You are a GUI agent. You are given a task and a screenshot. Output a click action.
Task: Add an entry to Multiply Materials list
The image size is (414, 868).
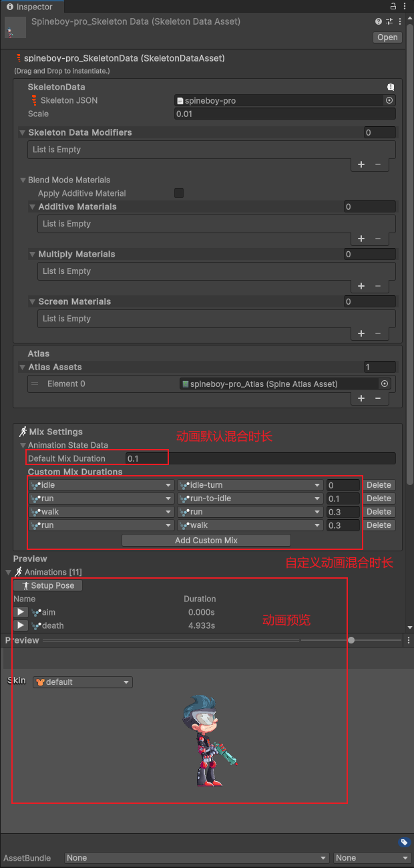coord(361,286)
